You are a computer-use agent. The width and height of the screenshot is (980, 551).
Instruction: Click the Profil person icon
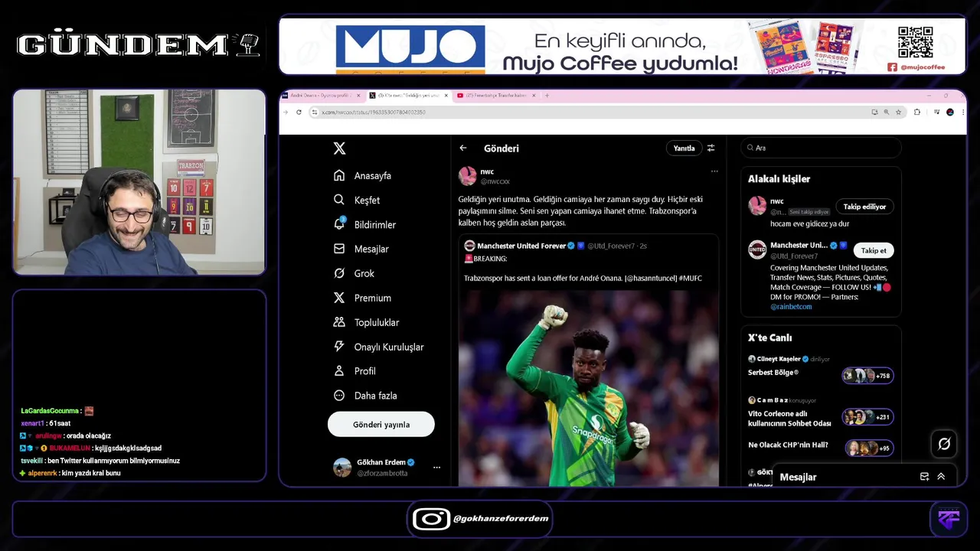click(339, 371)
